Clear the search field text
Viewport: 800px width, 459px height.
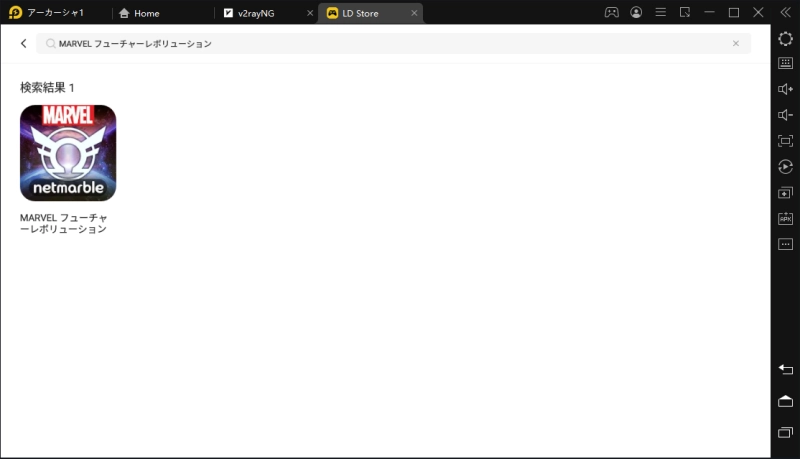tap(736, 43)
